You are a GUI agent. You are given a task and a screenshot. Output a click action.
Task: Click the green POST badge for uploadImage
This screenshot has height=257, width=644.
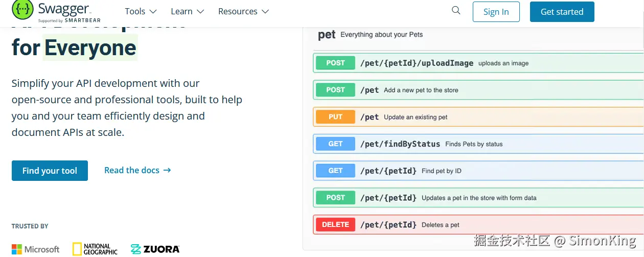coord(335,63)
